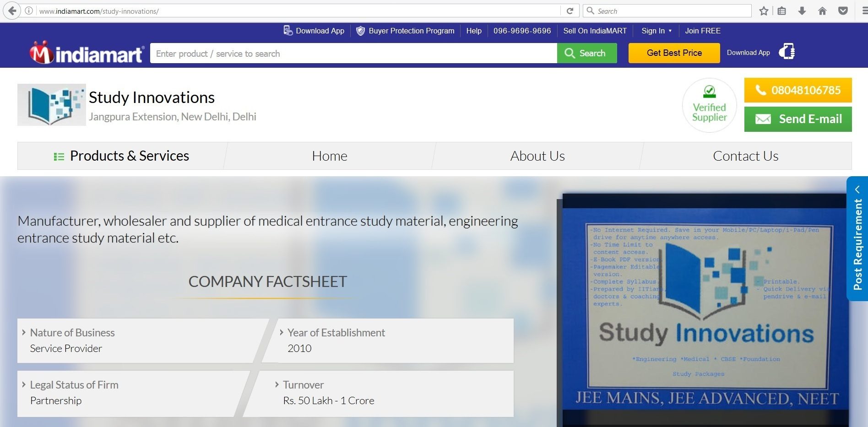This screenshot has width=868, height=427.
Task: Click the Service Provider value
Action: coord(66,348)
